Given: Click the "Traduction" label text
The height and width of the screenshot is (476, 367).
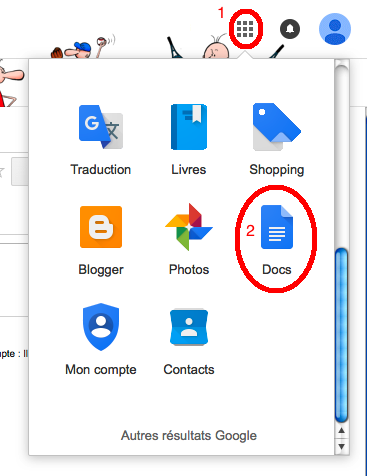Looking at the screenshot, I should coord(101,169).
